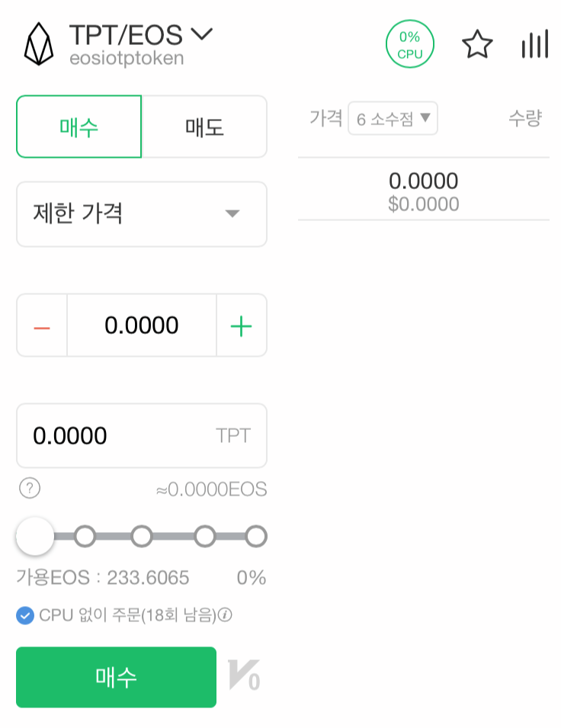Open the candlestick chart icon
The image size is (561, 728).
534,45
